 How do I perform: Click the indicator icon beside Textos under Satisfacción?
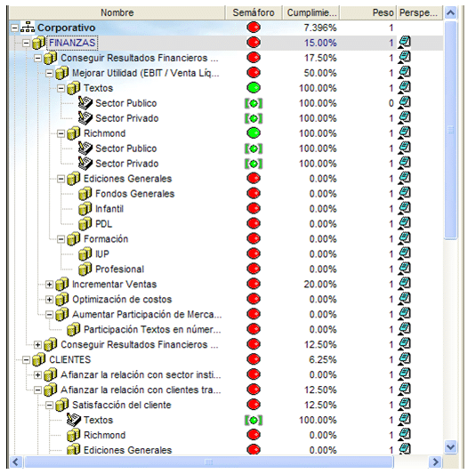(x=74, y=420)
